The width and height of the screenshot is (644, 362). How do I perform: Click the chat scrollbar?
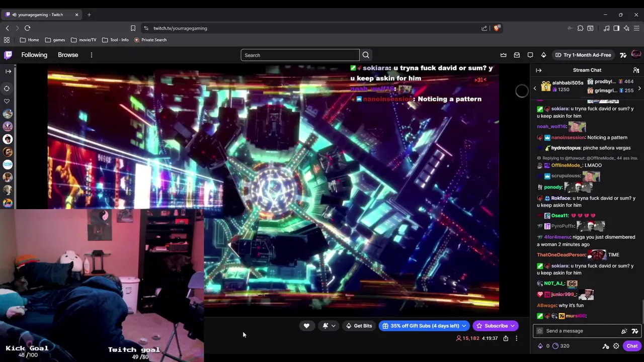coord(642,312)
